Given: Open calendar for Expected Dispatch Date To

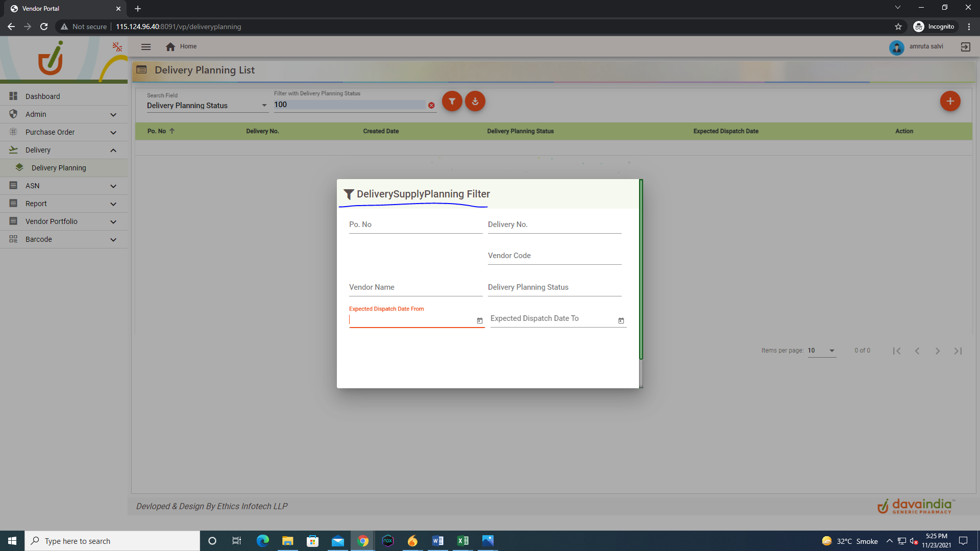Looking at the screenshot, I should pos(621,320).
